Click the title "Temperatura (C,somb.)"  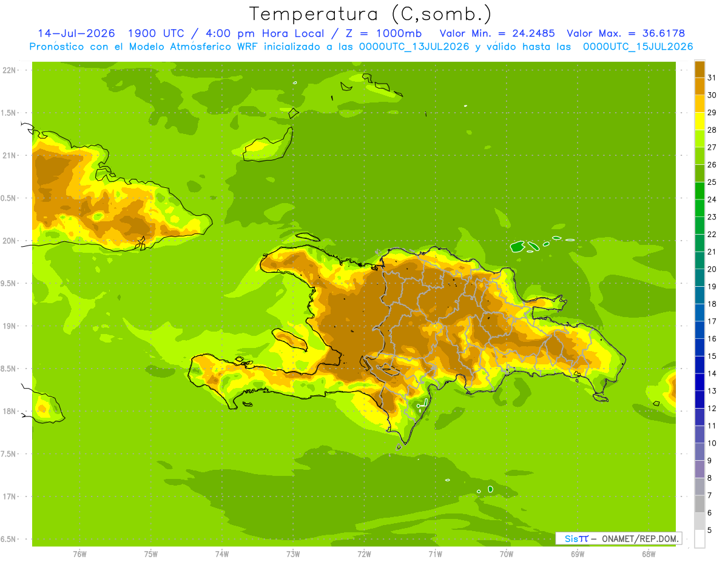[371, 14]
